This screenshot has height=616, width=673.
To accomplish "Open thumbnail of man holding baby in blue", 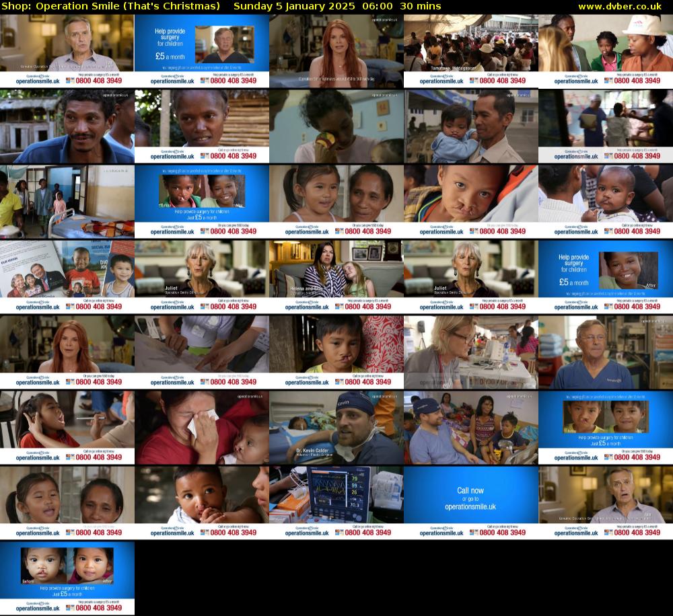I will (x=471, y=126).
